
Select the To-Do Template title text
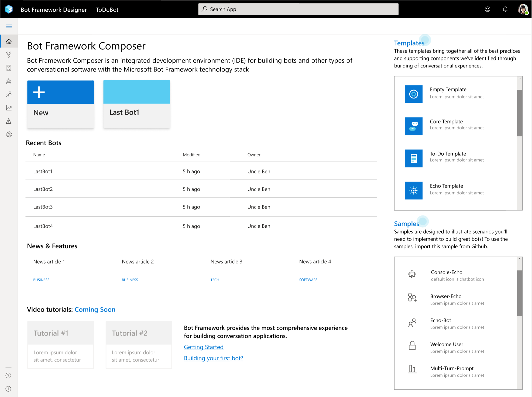(448, 153)
